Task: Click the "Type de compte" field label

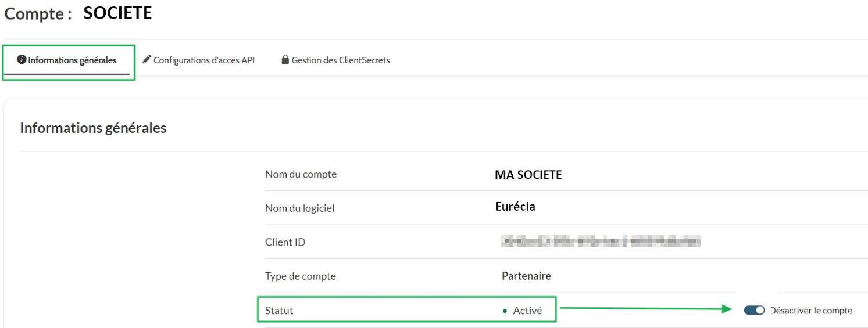Action: 300,276
